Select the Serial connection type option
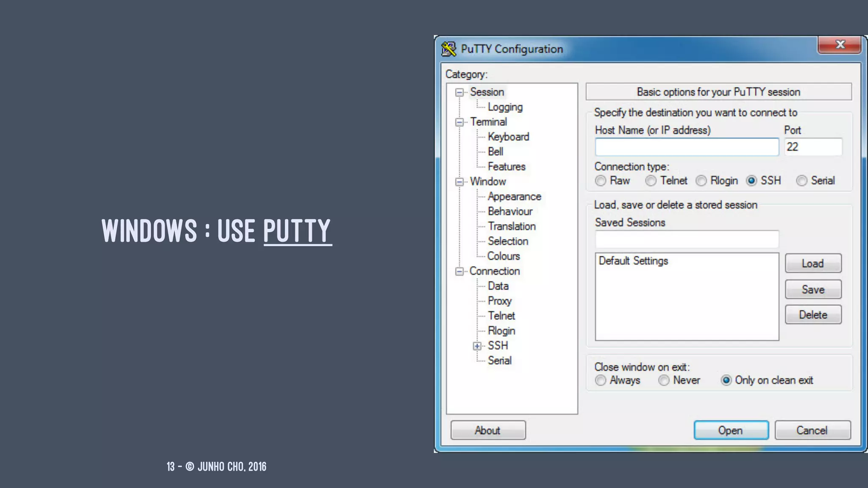Image resolution: width=868 pixels, height=488 pixels. coord(801,181)
